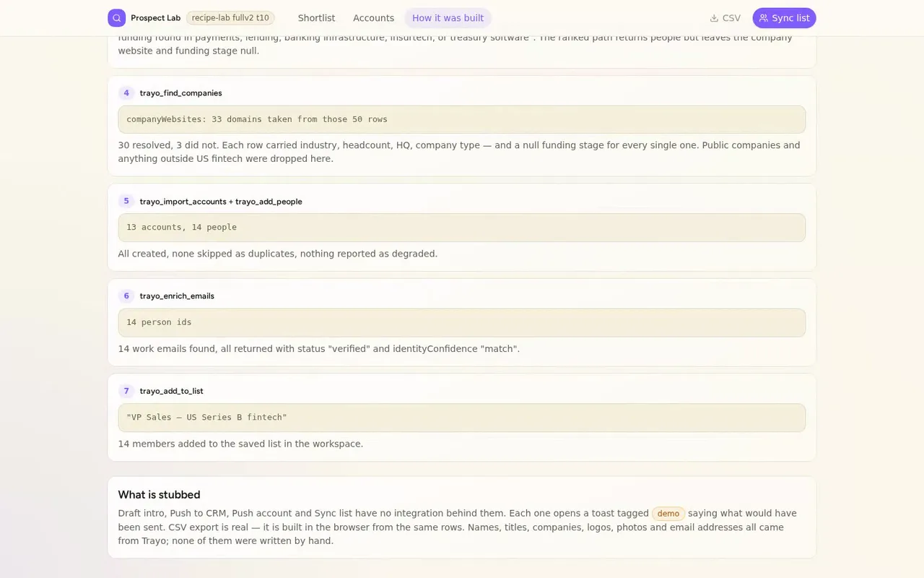
Task: Click the What is stubbed heading
Action: (x=159, y=495)
